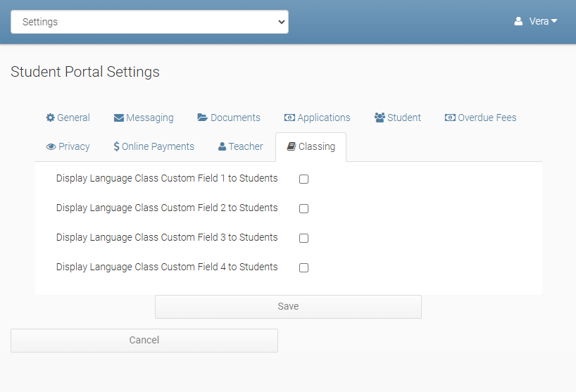Click the dollar sign icon for Online Payments

(116, 146)
